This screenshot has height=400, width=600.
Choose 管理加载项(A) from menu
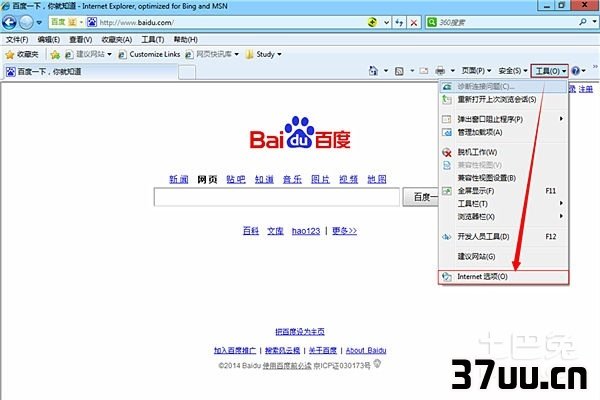point(503,132)
